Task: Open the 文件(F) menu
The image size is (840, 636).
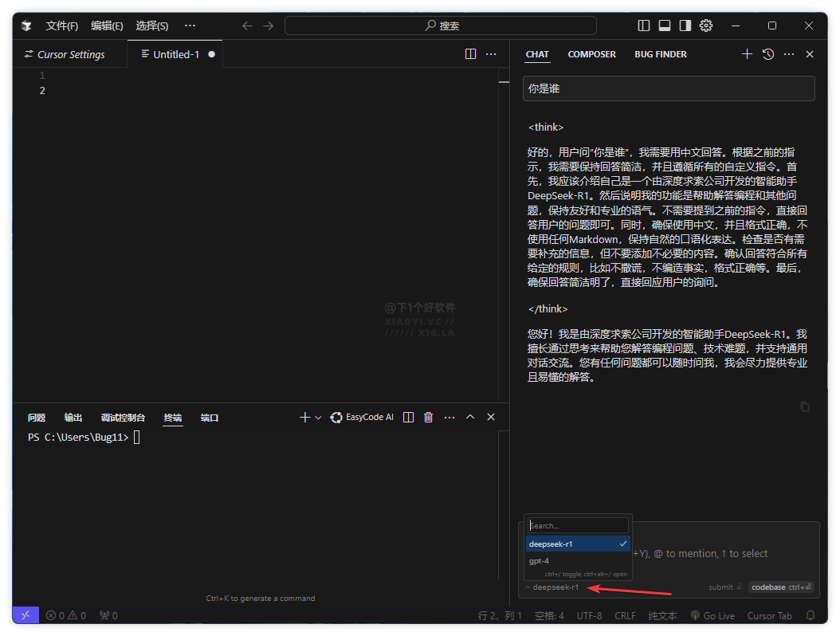Action: (62, 26)
